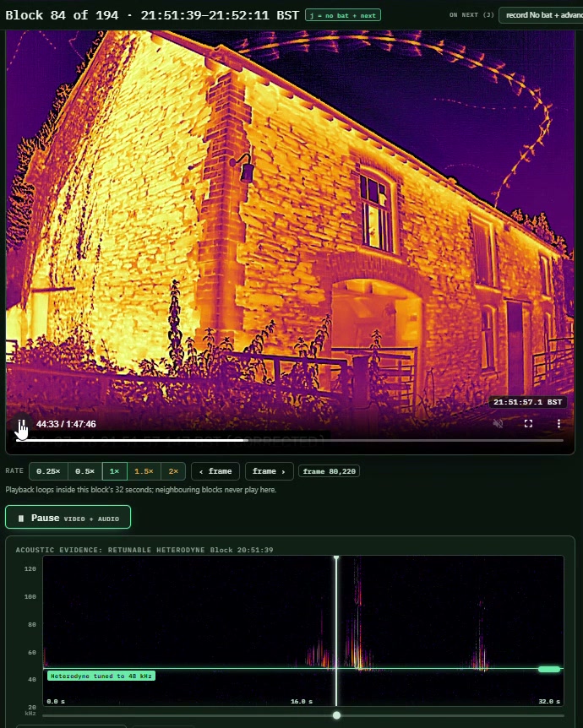This screenshot has width=583, height=728.
Task: Step forward one frame
Action: (x=269, y=471)
